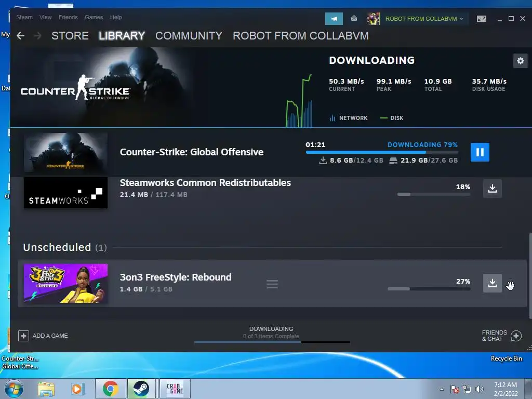
Task: Open download settings gear icon
Action: 521,61
